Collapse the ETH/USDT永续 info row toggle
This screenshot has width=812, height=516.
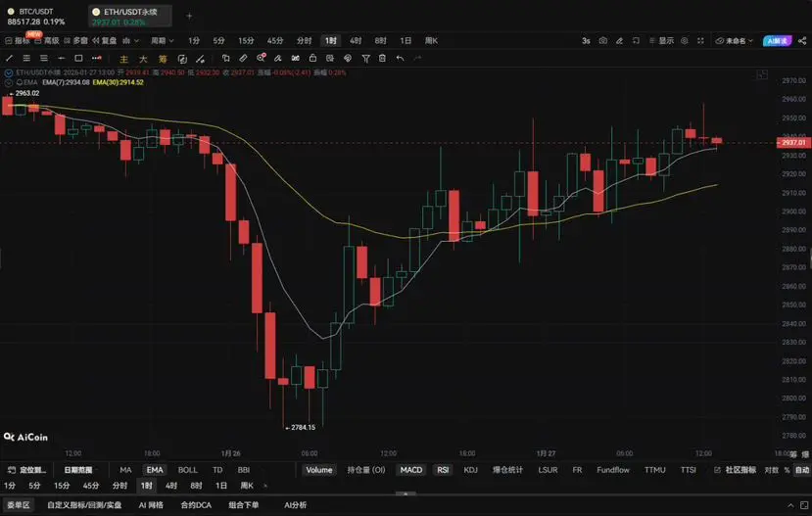(8, 73)
